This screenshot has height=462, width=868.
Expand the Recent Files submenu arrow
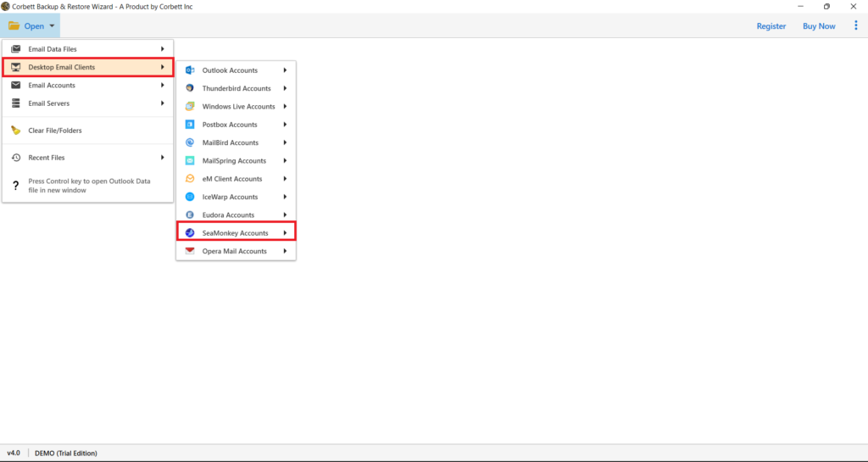[162, 158]
